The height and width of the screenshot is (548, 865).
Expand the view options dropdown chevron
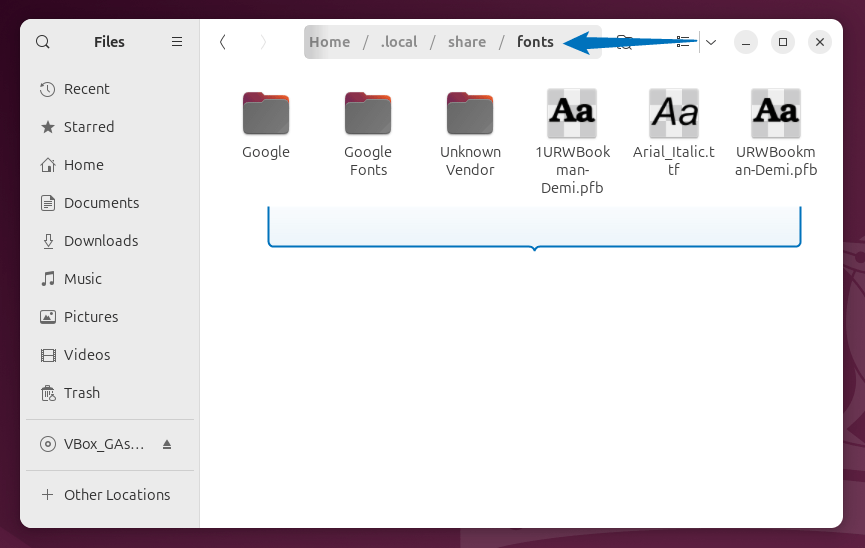[711, 42]
